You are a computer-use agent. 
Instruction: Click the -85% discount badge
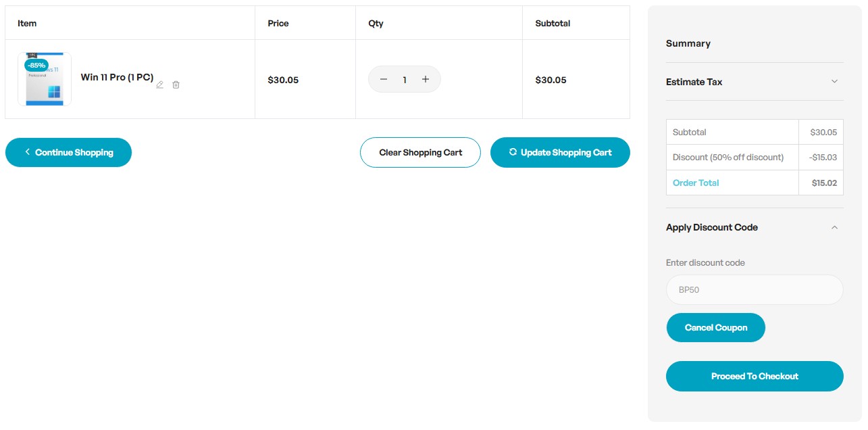(36, 66)
